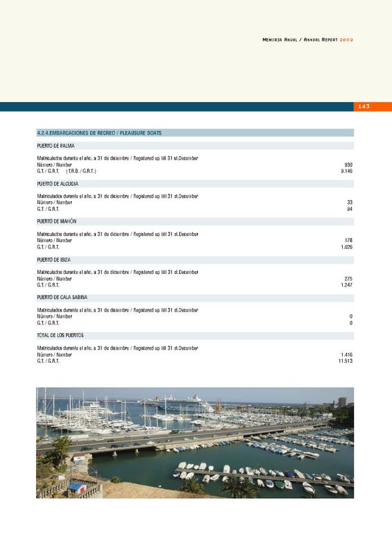Click the total number value 1.416
This screenshot has width=392, height=555.
point(347,355)
